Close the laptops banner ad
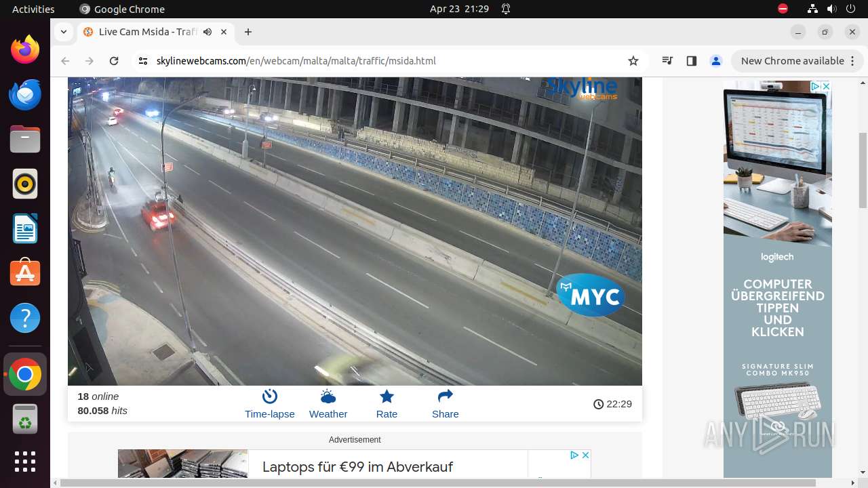This screenshot has height=488, width=868. 585,455
